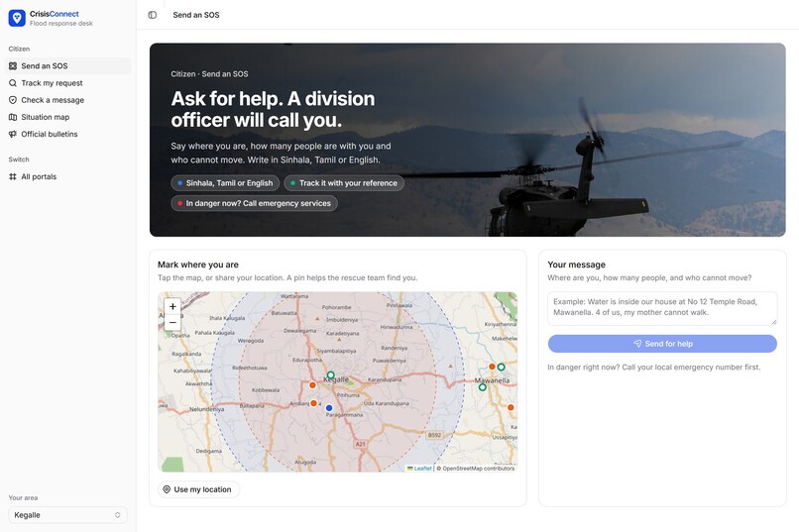Click the Your message heading
This screenshot has width=799, height=532.
click(x=576, y=265)
